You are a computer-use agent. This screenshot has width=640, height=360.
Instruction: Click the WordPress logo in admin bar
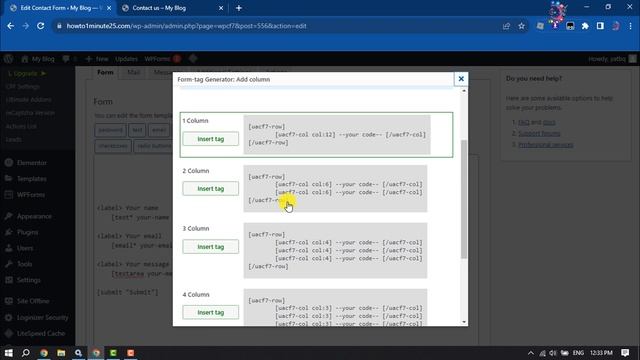(x=8, y=59)
